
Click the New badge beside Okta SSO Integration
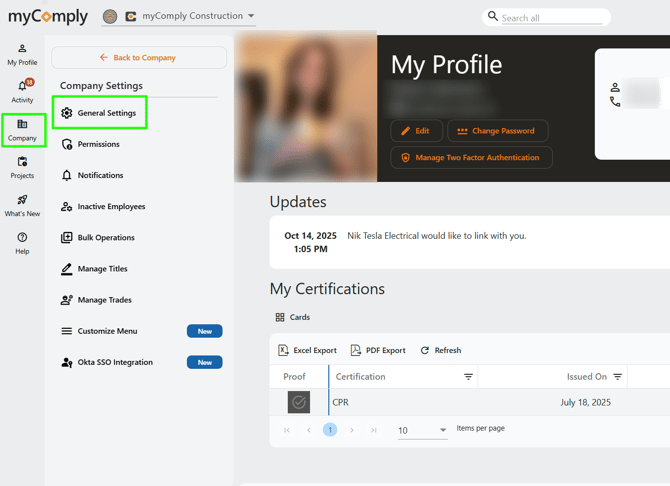pyautogui.click(x=205, y=362)
